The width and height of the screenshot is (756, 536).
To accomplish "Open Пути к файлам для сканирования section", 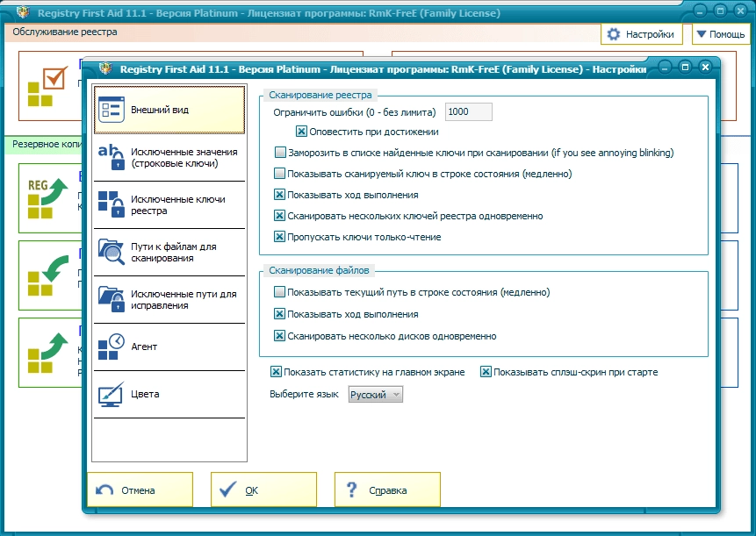I will 169,253.
